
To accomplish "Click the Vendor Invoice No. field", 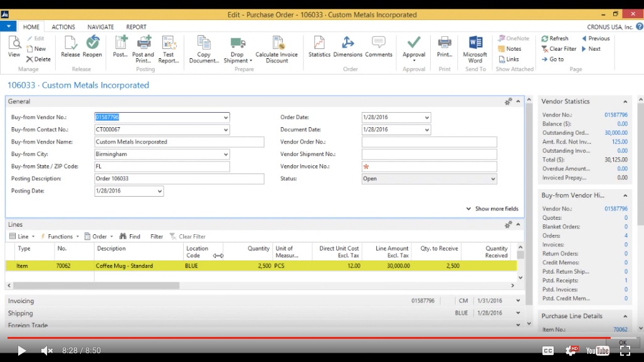I will (x=429, y=166).
